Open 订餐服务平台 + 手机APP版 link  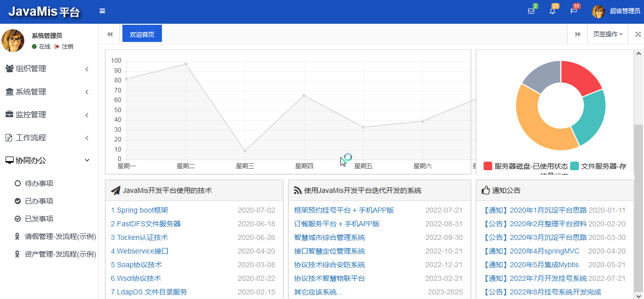[x=337, y=224]
